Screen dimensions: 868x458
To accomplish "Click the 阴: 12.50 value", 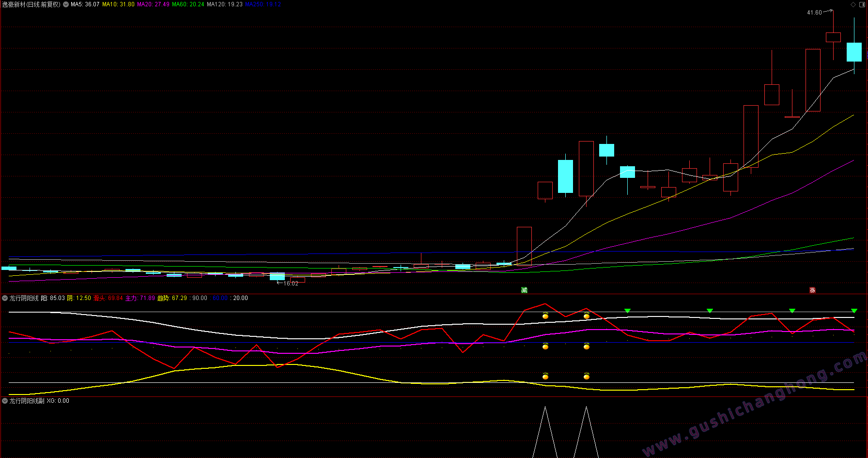I will coord(79,298).
